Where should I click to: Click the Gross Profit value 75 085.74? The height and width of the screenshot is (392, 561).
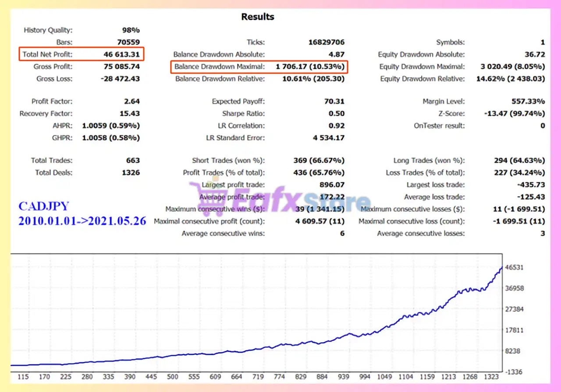[119, 67]
